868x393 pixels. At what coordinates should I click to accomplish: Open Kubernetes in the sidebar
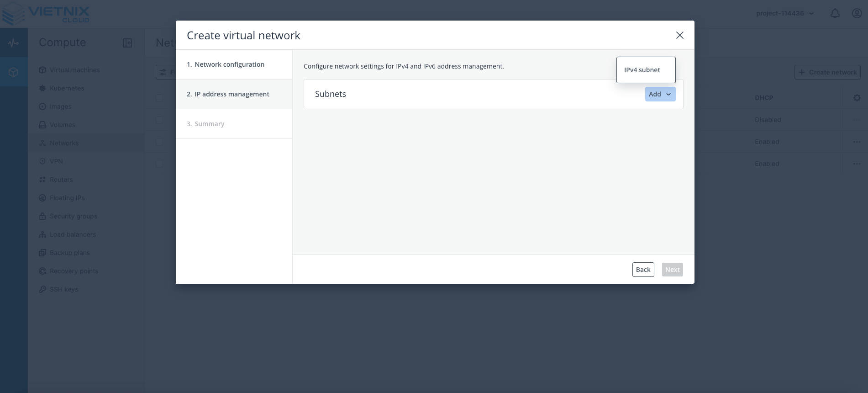click(86, 88)
